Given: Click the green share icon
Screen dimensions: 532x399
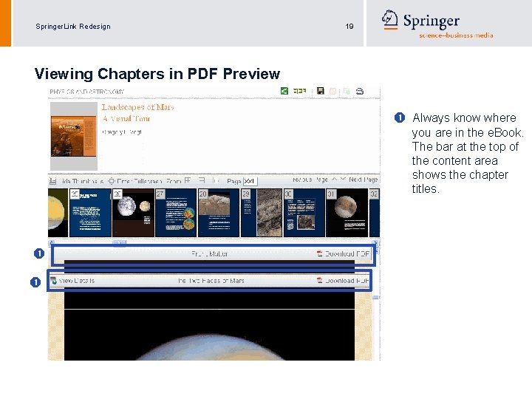Looking at the screenshot, I should click(284, 91).
